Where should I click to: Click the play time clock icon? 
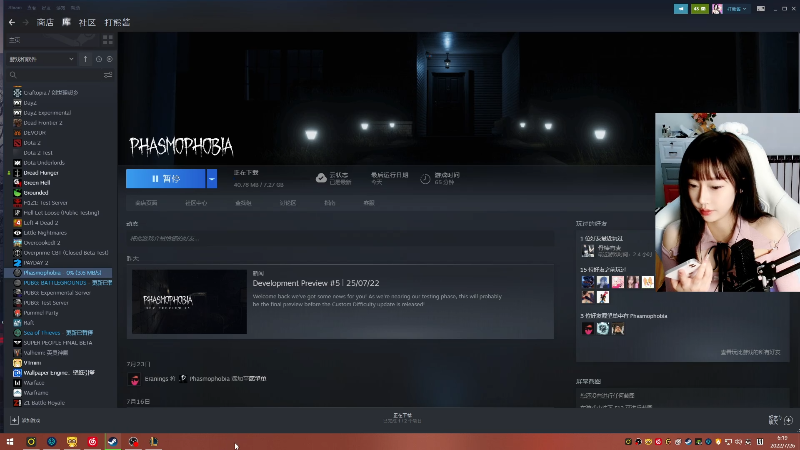point(425,179)
